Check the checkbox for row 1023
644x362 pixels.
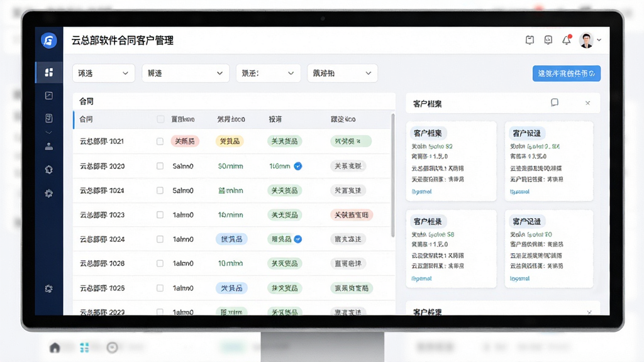point(160,215)
